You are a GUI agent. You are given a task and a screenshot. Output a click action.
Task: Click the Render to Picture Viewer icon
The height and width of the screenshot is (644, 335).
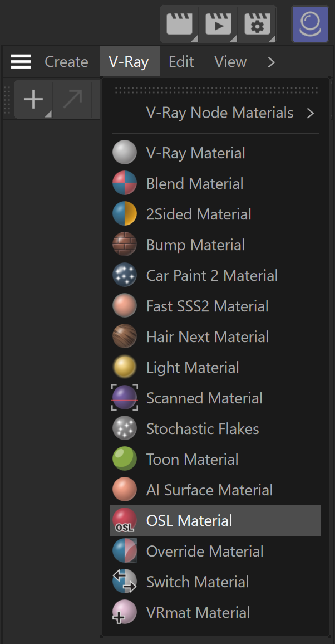218,25
